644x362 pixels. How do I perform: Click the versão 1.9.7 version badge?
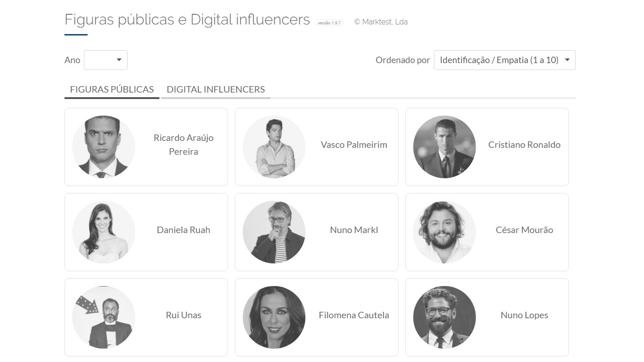coord(329,23)
